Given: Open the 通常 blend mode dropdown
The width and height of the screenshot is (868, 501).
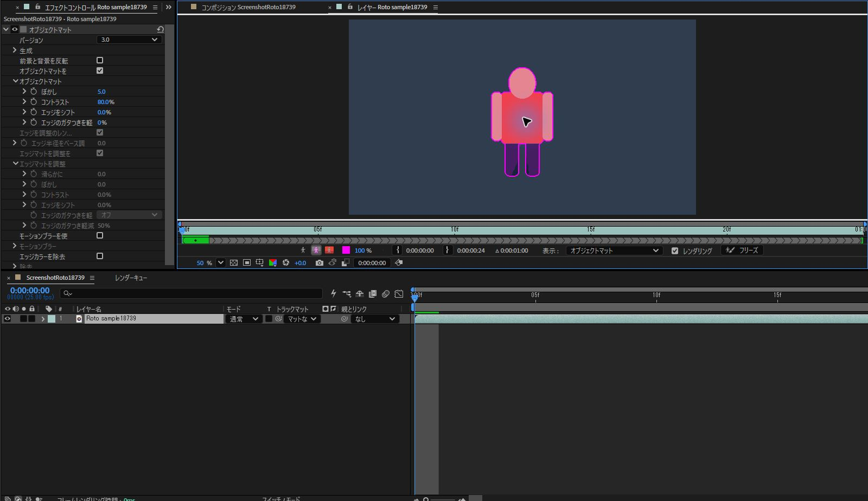Looking at the screenshot, I should tap(243, 319).
